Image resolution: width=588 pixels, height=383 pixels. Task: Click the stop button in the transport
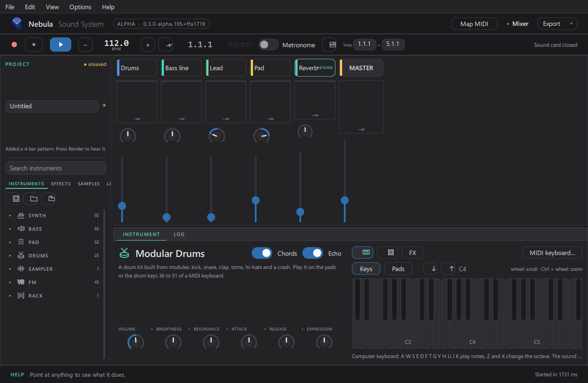tap(34, 45)
